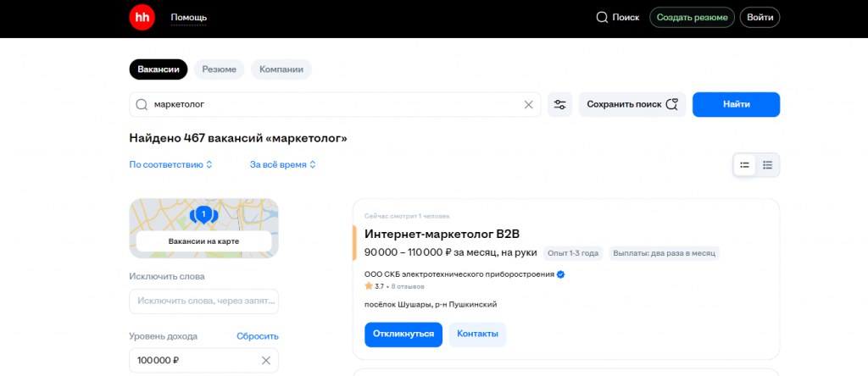Open ООО СКБ электротехнического приборостроения company
Screen dimensions: 868x376
click(459, 274)
